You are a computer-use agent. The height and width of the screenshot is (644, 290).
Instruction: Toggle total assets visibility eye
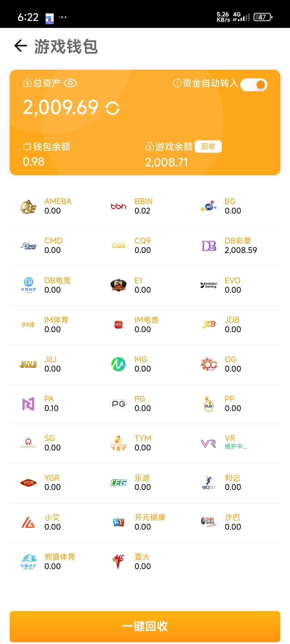pyautogui.click(x=70, y=83)
